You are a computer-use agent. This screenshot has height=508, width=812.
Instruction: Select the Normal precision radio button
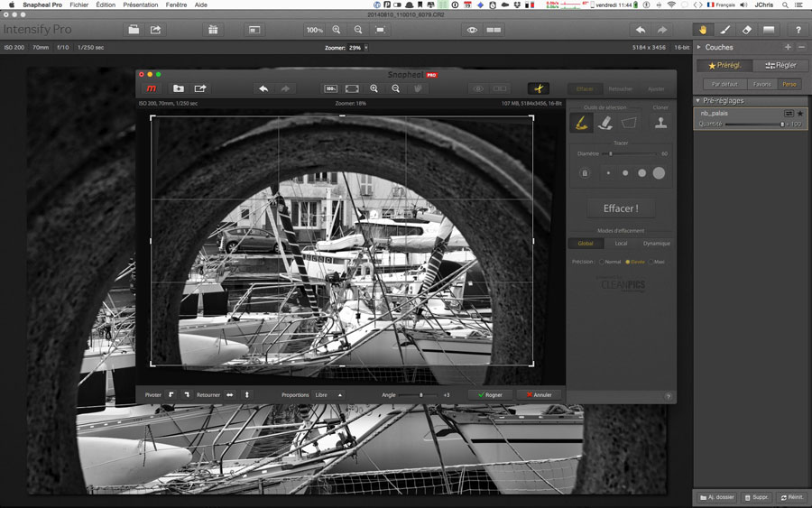point(600,262)
